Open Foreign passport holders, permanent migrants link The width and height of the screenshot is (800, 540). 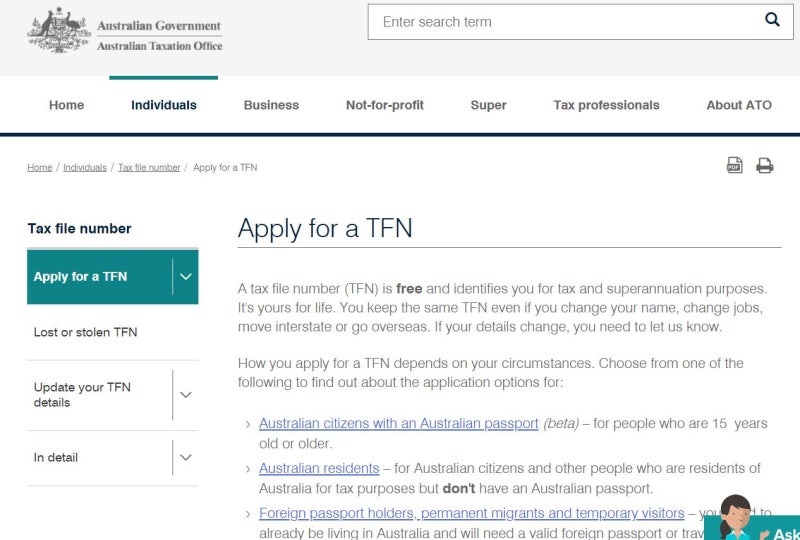pos(471,513)
